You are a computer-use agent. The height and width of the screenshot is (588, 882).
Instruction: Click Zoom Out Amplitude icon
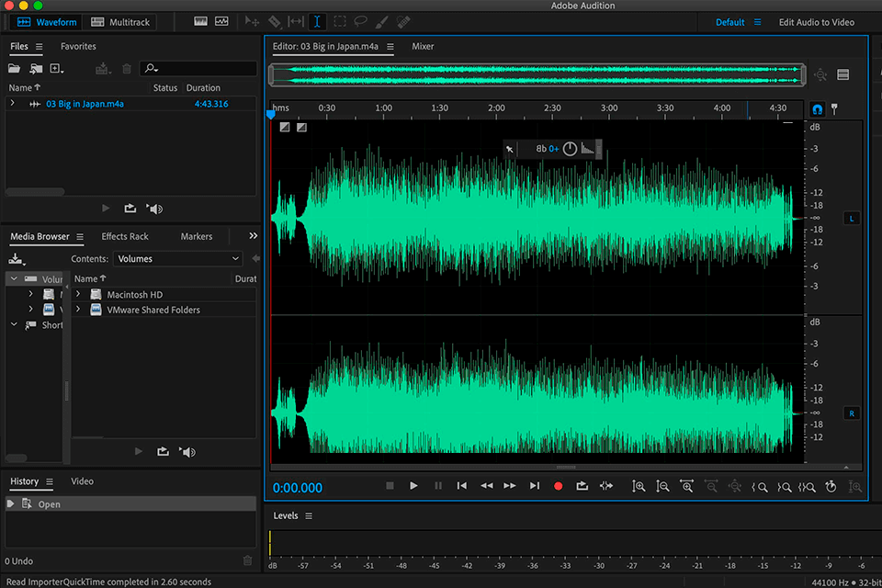point(662,486)
